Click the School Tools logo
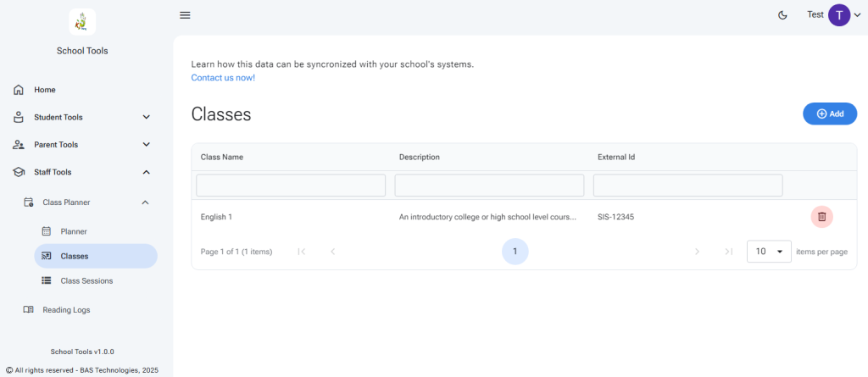Viewport: 868px width, 377px height. (x=82, y=22)
